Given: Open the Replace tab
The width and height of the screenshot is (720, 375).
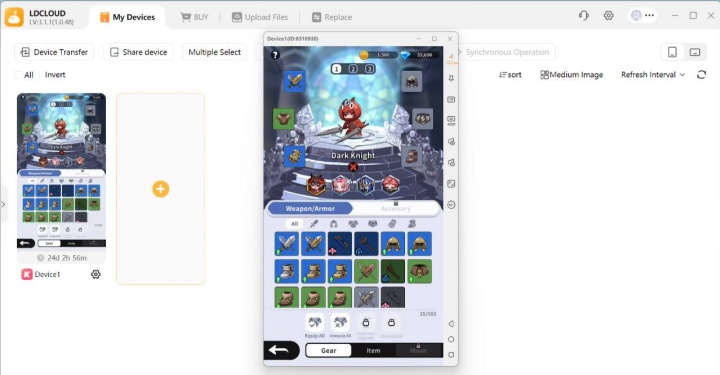Looking at the screenshot, I should click(332, 17).
